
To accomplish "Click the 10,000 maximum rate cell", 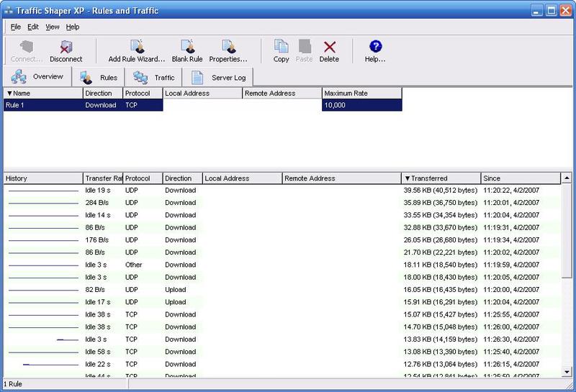I will click(x=362, y=105).
